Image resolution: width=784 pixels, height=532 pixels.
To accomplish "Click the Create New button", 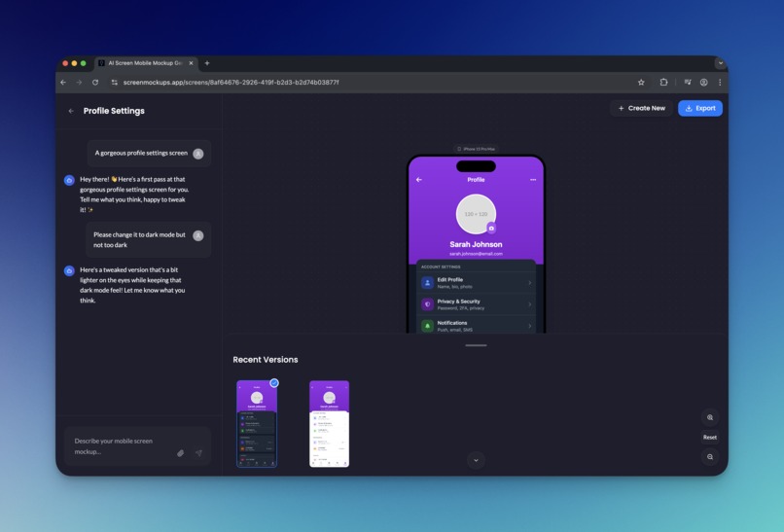I will coord(641,108).
